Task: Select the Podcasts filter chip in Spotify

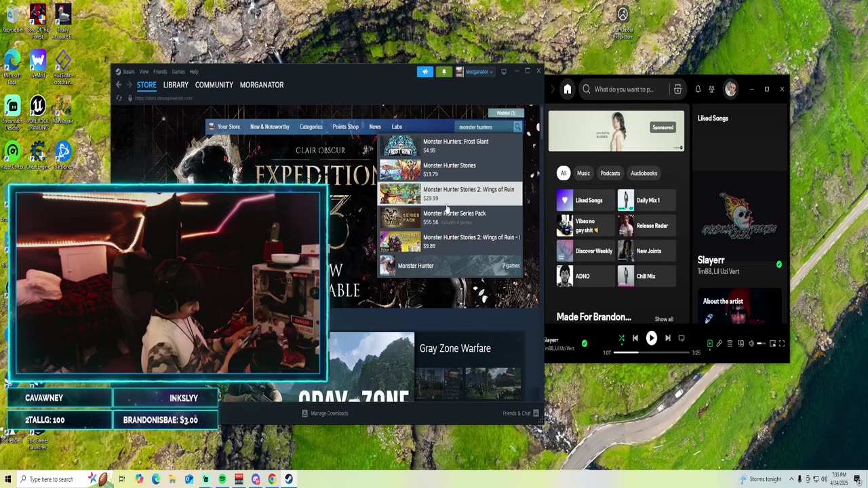Action: [x=610, y=174]
